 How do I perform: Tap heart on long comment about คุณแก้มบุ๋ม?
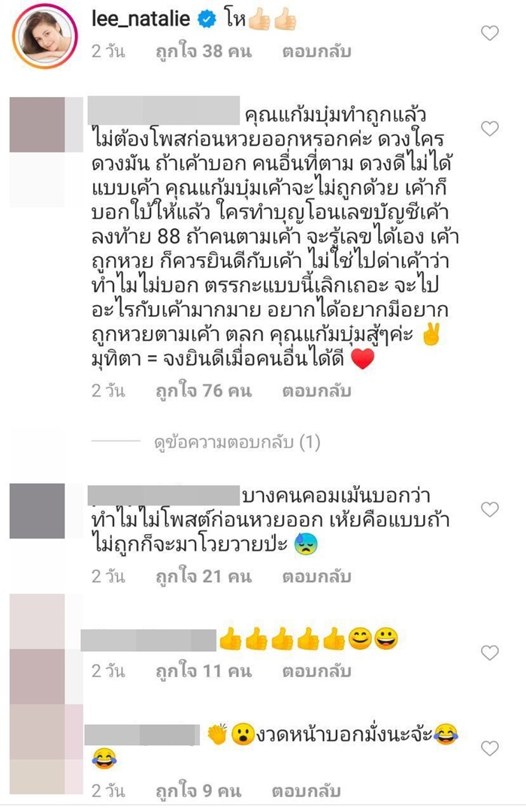(x=489, y=128)
